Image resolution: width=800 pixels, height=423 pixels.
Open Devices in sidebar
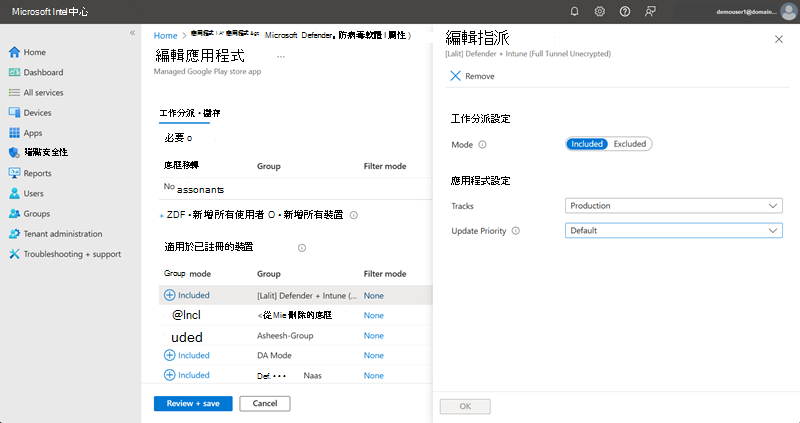pos(37,113)
